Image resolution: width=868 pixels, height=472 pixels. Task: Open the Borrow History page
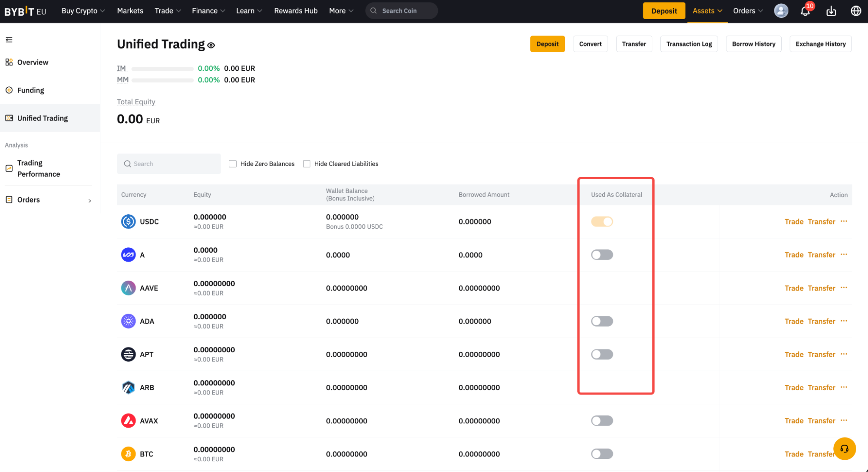tap(753, 44)
